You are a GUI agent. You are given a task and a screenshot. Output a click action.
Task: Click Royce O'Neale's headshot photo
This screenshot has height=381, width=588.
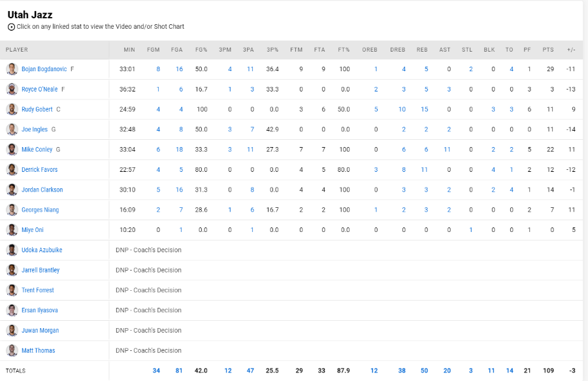point(12,90)
